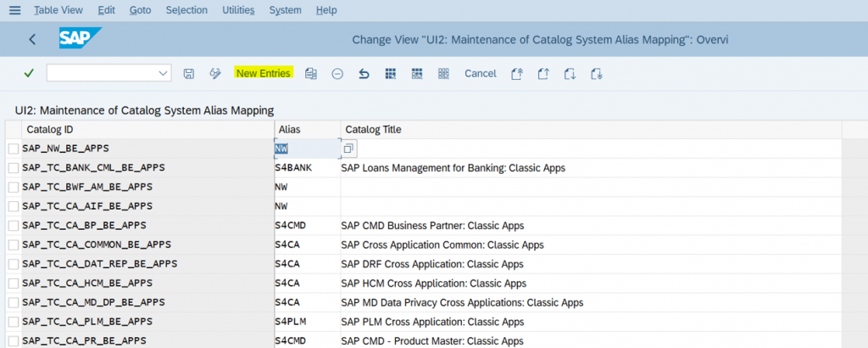Open the Table View menu
868x348 pixels.
click(58, 10)
